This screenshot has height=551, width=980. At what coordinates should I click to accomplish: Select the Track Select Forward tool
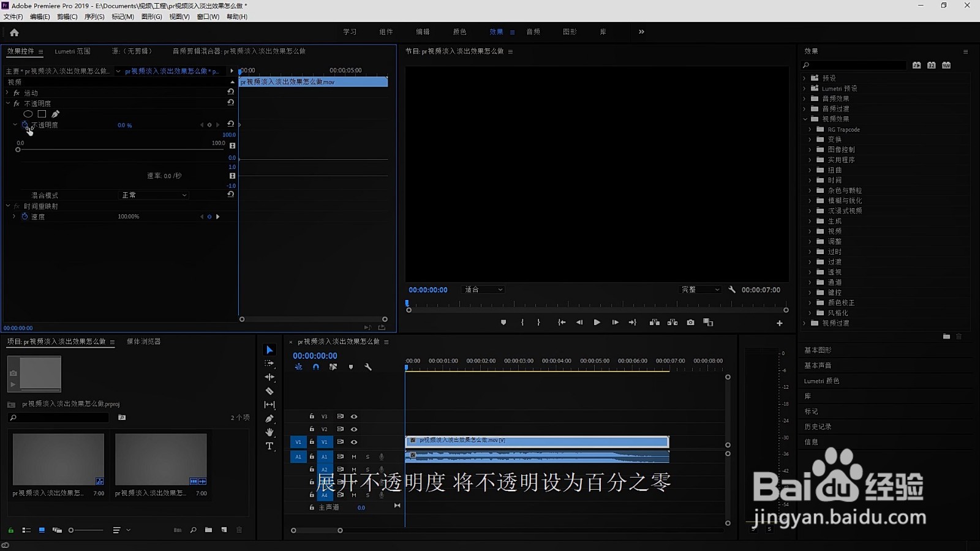[269, 364]
